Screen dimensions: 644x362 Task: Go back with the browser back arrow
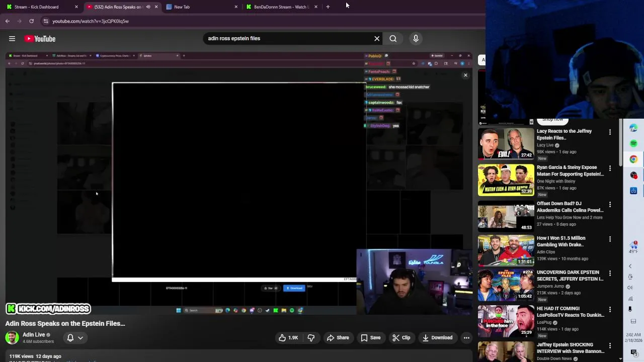click(8, 21)
